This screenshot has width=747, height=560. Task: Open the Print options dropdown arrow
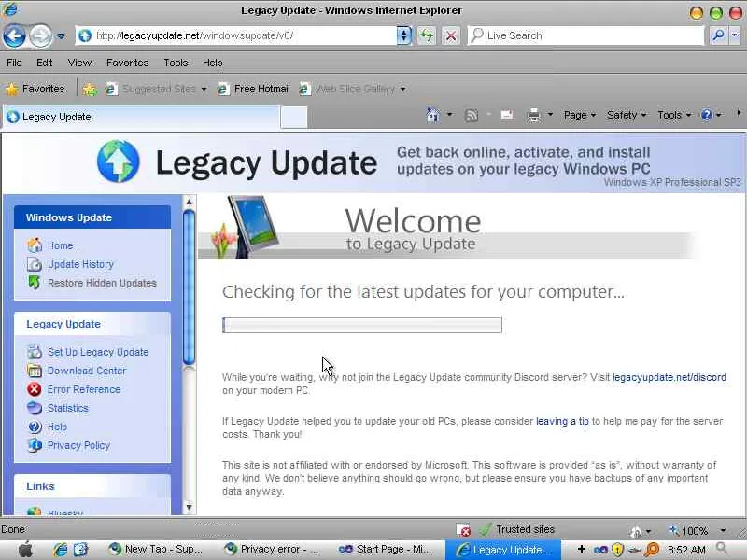[550, 115]
